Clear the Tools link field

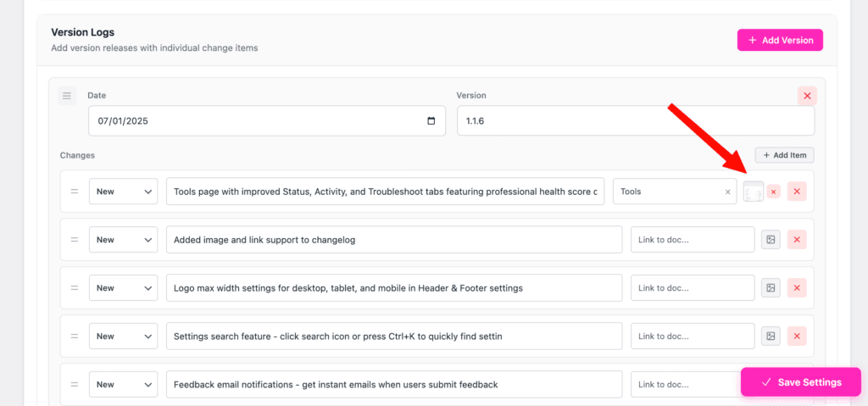click(x=727, y=192)
